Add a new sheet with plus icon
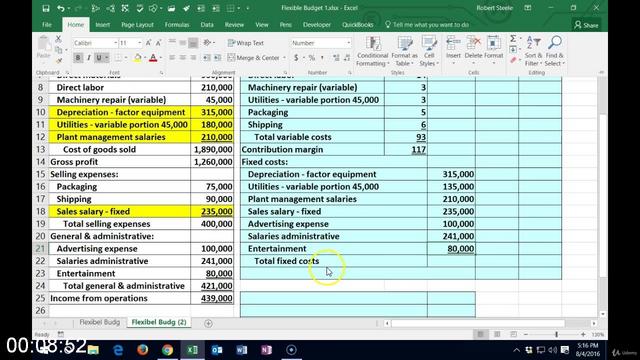Viewport: 640px width, 360px height. [x=208, y=323]
